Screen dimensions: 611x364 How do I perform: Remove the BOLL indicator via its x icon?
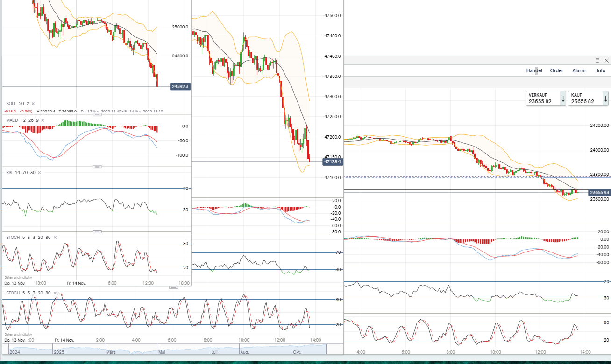coord(33,104)
